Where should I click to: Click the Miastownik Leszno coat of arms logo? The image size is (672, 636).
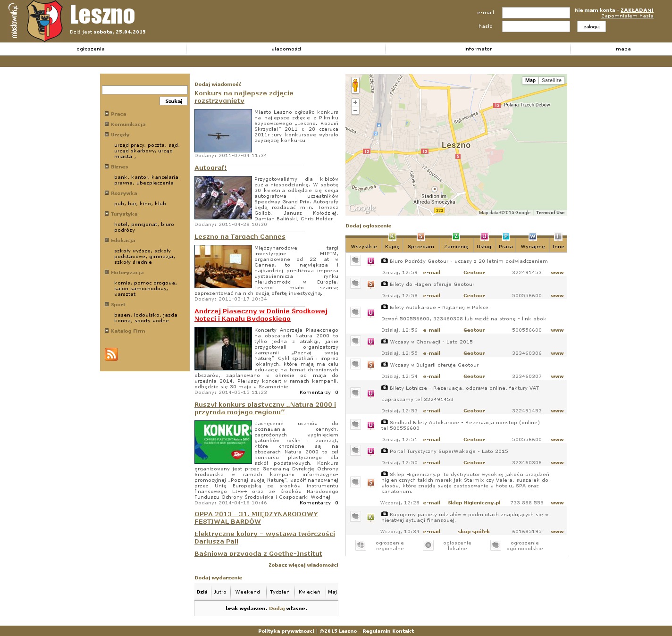pyautogui.click(x=45, y=21)
